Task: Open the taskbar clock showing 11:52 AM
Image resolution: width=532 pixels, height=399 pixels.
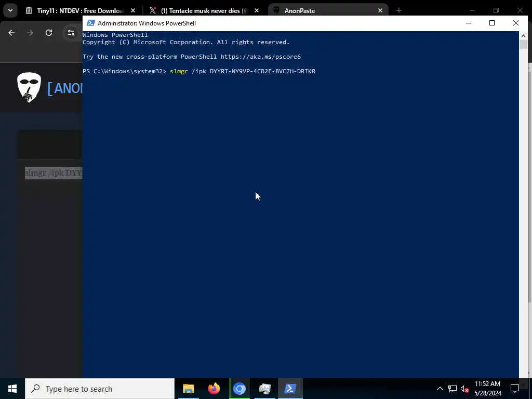Action: click(x=487, y=384)
